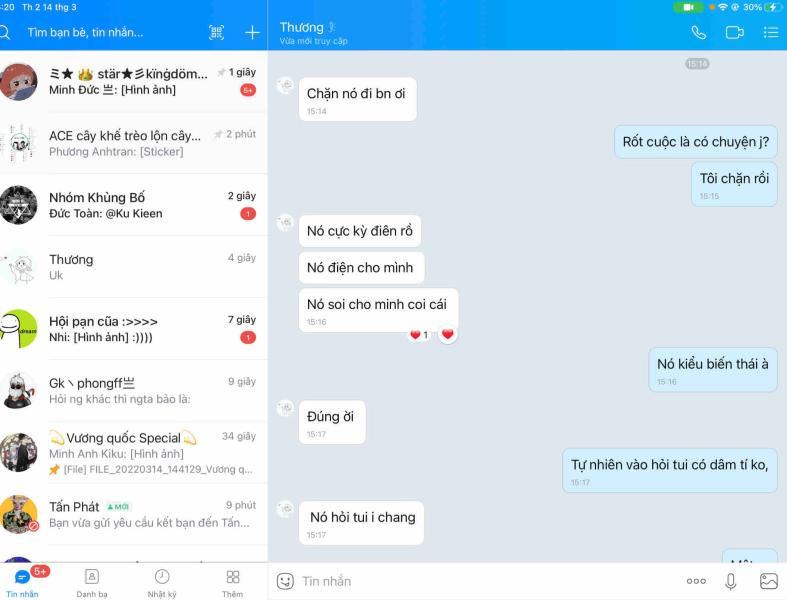Open the Nhóm Khùng Bố conversation
Screen dimensions: 787x600
(x=134, y=205)
